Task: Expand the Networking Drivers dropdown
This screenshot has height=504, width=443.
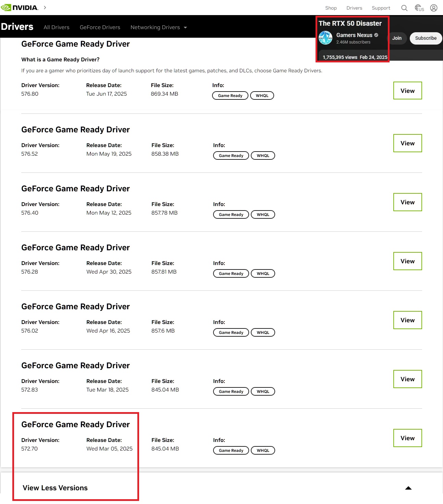Action: [x=159, y=27]
